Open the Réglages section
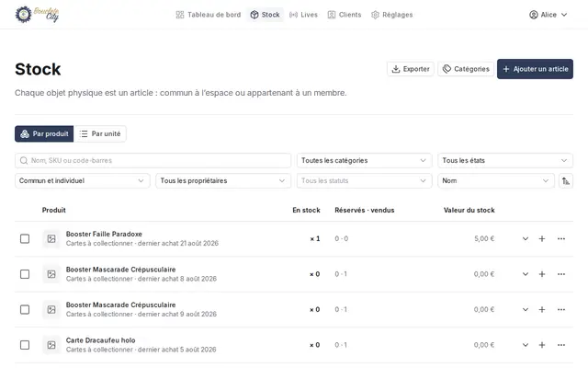The image size is (588, 368). [392, 15]
